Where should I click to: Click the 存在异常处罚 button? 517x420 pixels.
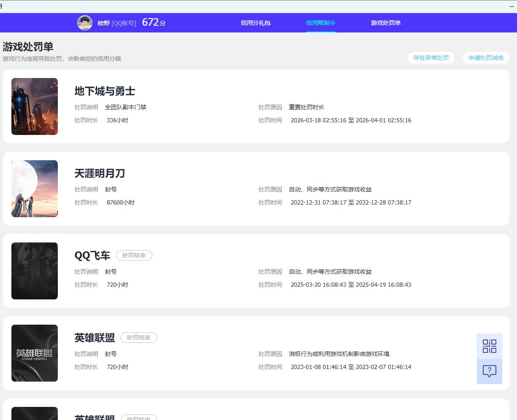[x=431, y=58]
